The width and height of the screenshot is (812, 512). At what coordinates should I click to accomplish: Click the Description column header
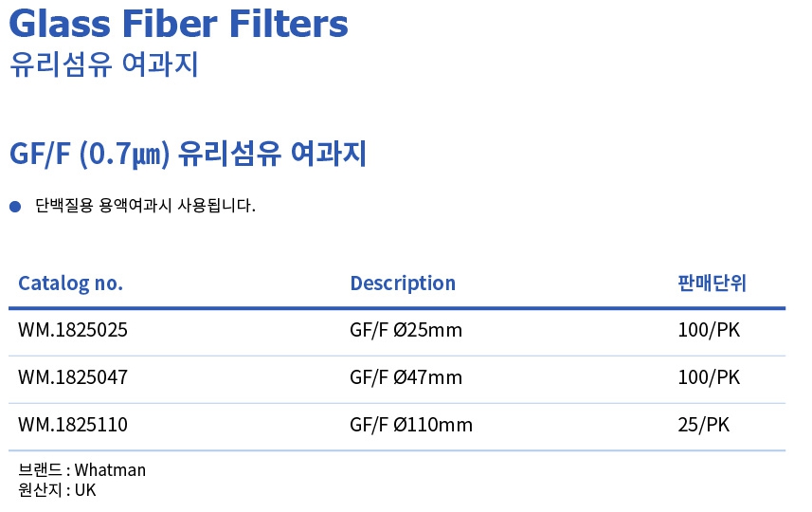coord(403,283)
